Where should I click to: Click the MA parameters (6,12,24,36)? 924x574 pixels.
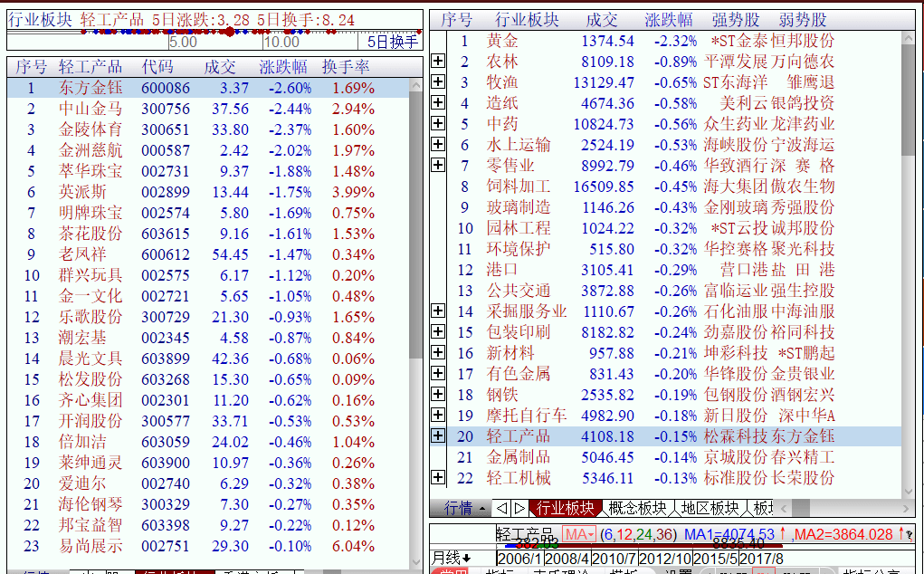pyautogui.click(x=638, y=534)
